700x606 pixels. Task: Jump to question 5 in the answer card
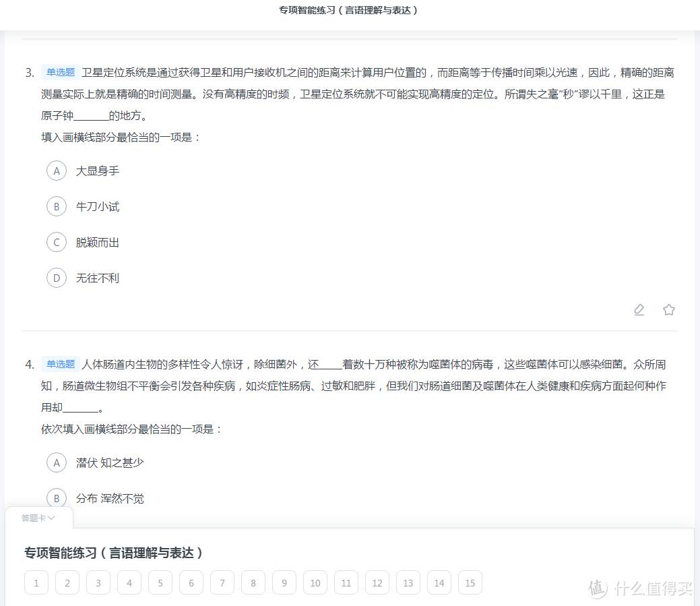point(160,582)
